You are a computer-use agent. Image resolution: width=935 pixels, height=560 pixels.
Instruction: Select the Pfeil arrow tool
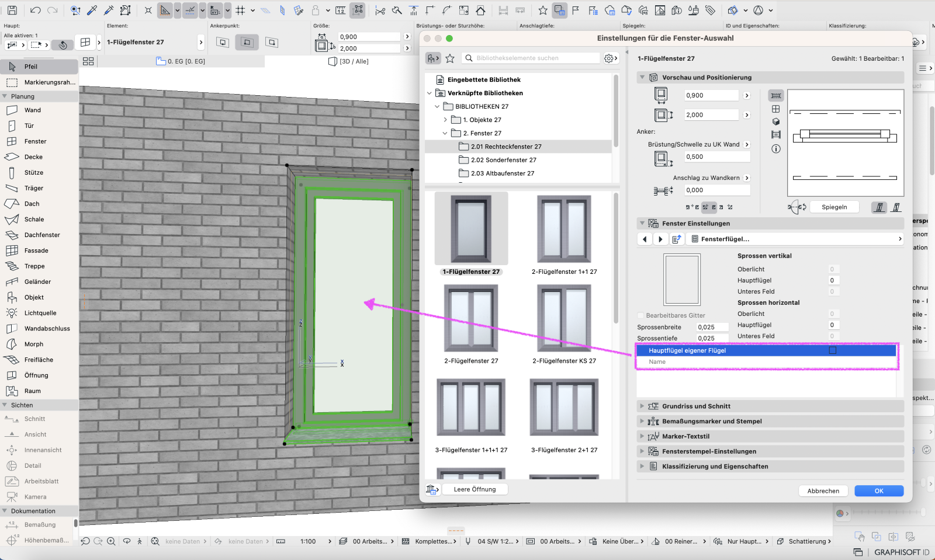(x=39, y=67)
